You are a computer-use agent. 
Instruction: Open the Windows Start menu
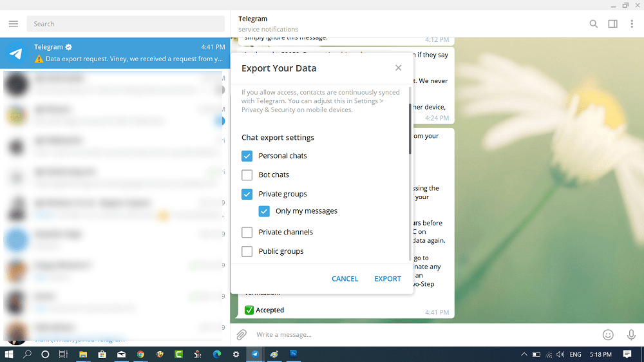(8, 354)
